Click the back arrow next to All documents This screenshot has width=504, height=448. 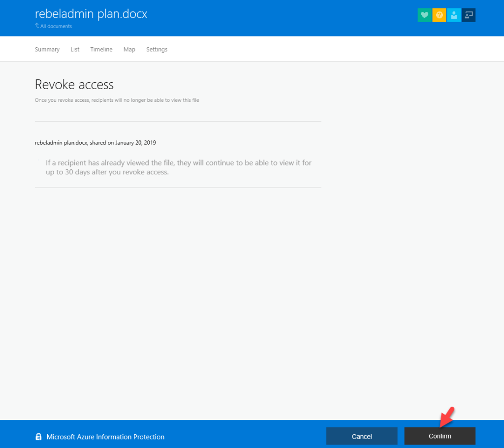[36, 26]
